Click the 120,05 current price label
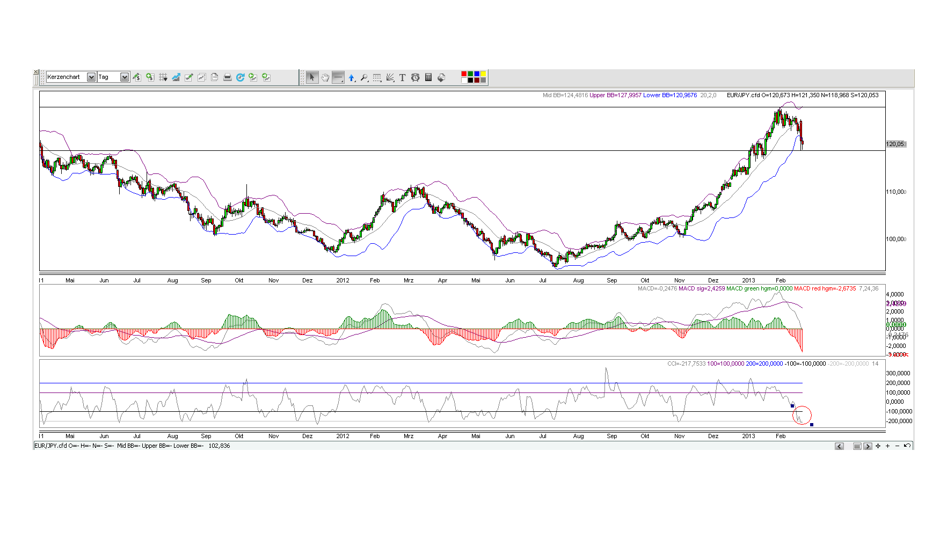Viewport: 947px width, 560px height. pyautogui.click(x=895, y=144)
